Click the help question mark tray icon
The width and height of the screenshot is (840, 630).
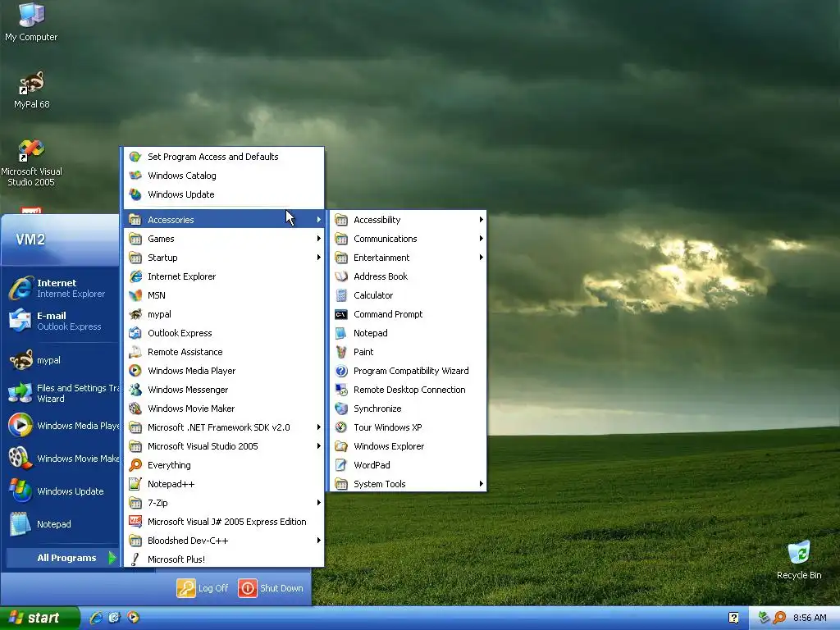click(x=733, y=619)
